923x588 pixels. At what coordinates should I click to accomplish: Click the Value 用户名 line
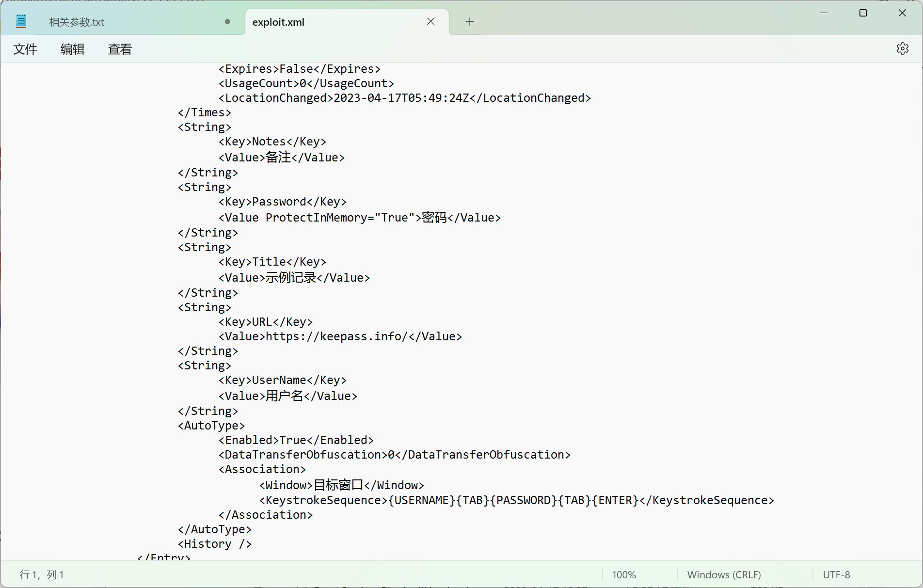287,396
